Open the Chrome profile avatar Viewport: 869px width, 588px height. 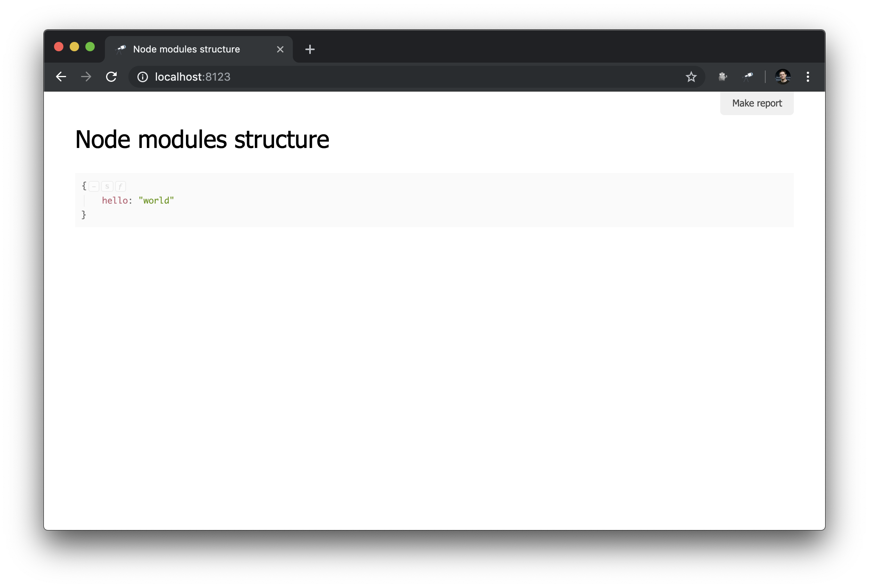point(783,77)
